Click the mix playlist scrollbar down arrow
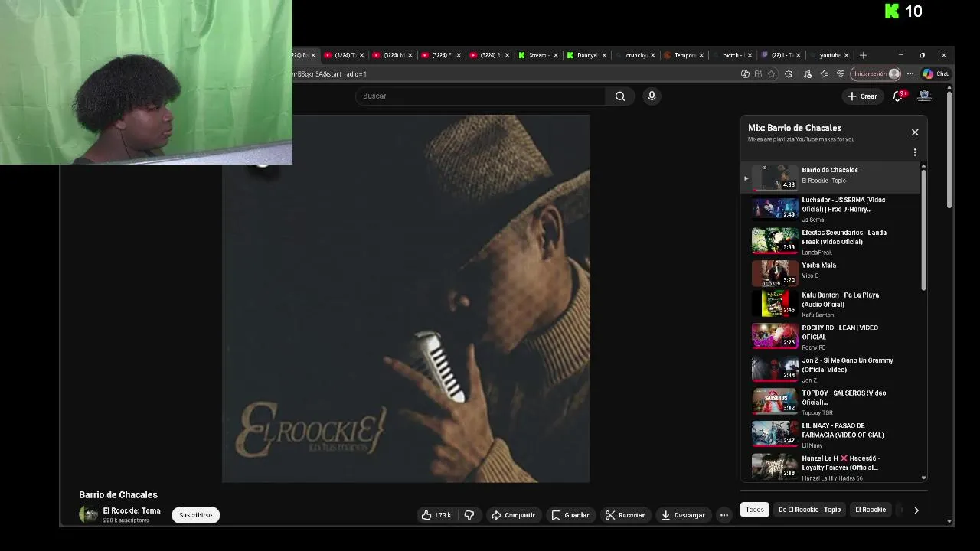 [x=923, y=478]
